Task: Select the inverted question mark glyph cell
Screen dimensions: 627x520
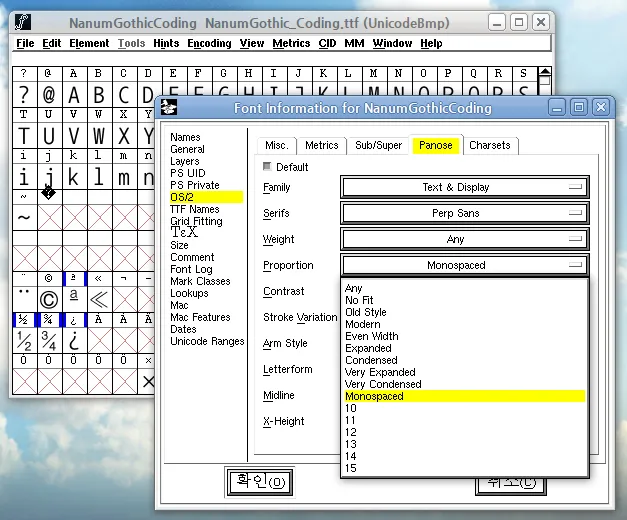Action: point(74,341)
